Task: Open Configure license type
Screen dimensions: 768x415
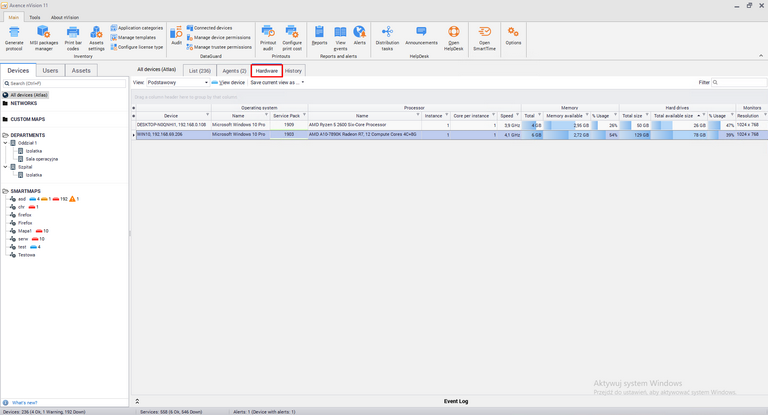Action: (x=137, y=47)
